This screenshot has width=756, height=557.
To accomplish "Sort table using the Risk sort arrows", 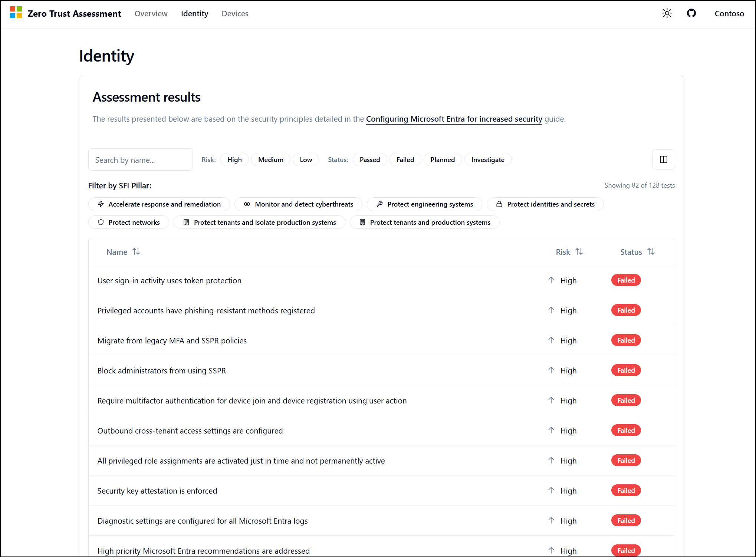I will coord(579,252).
